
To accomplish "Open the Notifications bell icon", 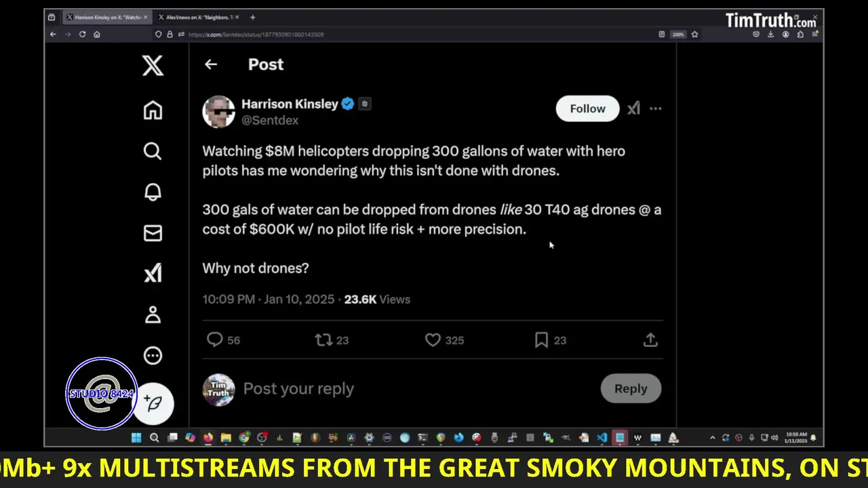I will coord(153,192).
